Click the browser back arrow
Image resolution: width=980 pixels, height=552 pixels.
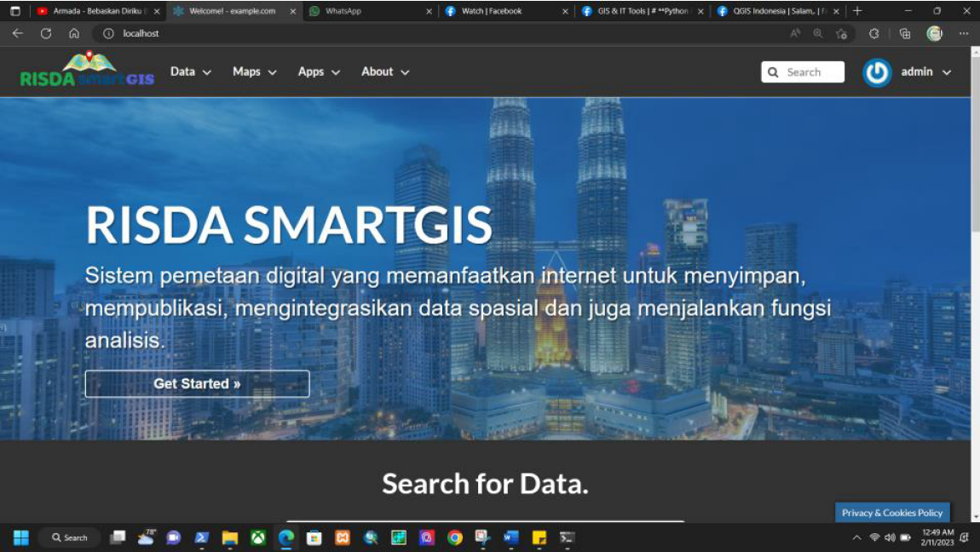point(18,34)
